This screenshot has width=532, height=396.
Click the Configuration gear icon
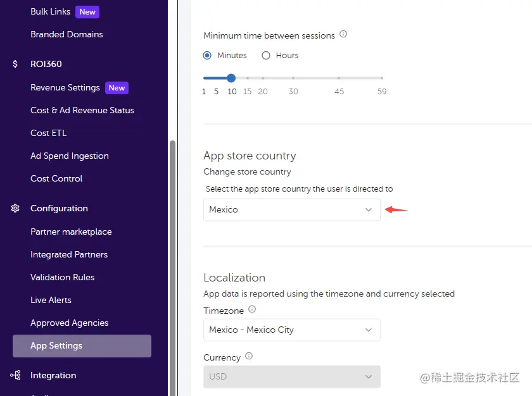coord(15,208)
